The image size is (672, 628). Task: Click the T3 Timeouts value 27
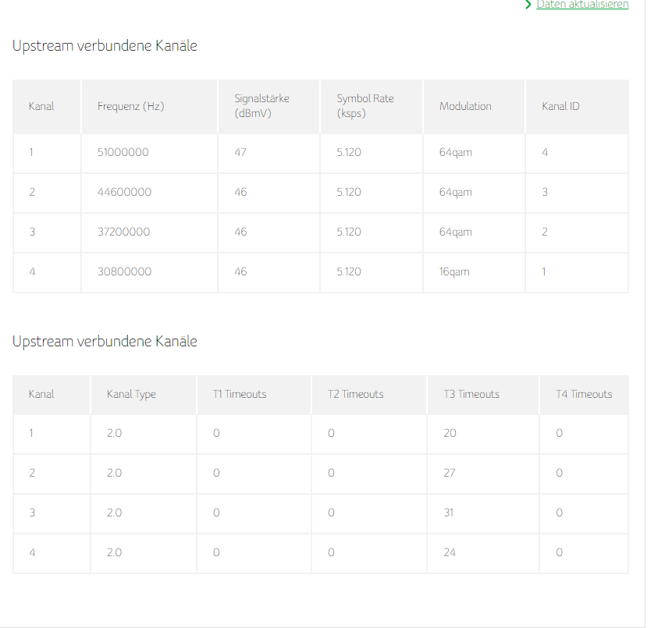click(x=450, y=473)
